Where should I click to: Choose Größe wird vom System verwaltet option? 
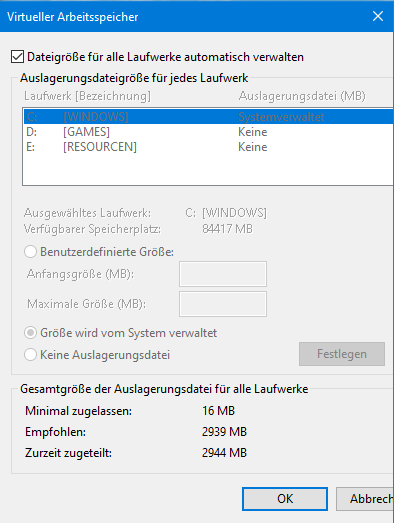(30, 333)
